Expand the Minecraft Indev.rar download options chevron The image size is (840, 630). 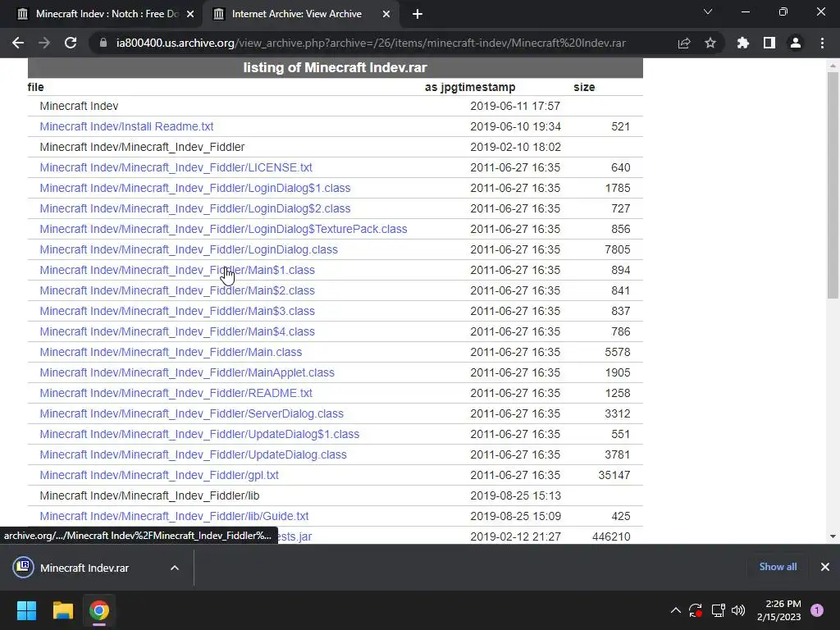coord(175,568)
